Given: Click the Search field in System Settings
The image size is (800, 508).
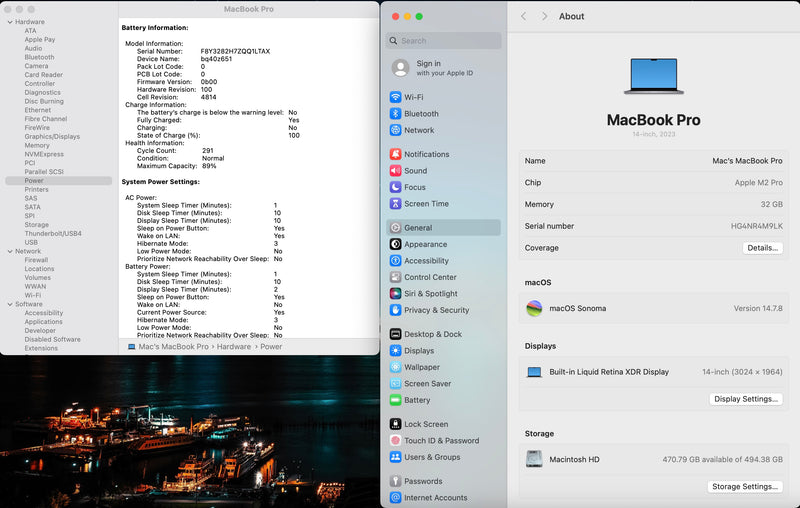Looking at the screenshot, I should coord(443,41).
